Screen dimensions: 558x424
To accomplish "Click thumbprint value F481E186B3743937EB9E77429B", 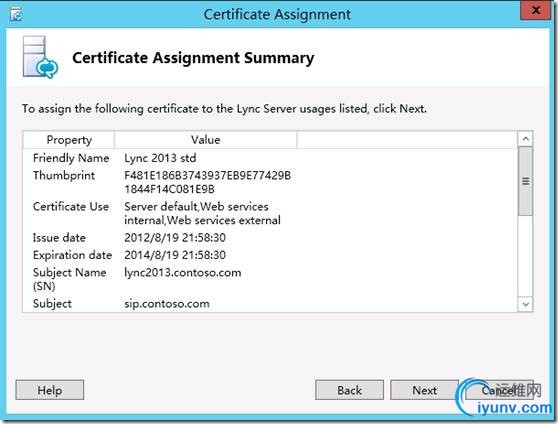I will (x=207, y=176).
